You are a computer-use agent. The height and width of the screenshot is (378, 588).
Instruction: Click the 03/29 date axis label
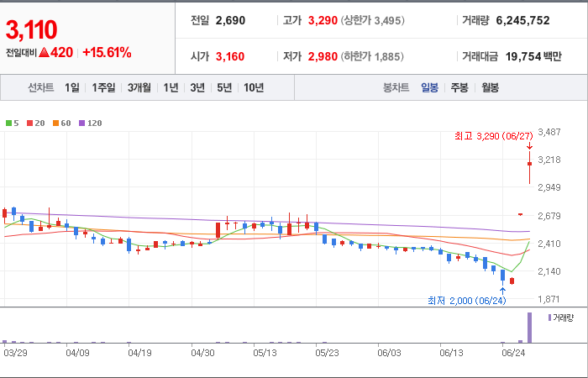(x=14, y=354)
